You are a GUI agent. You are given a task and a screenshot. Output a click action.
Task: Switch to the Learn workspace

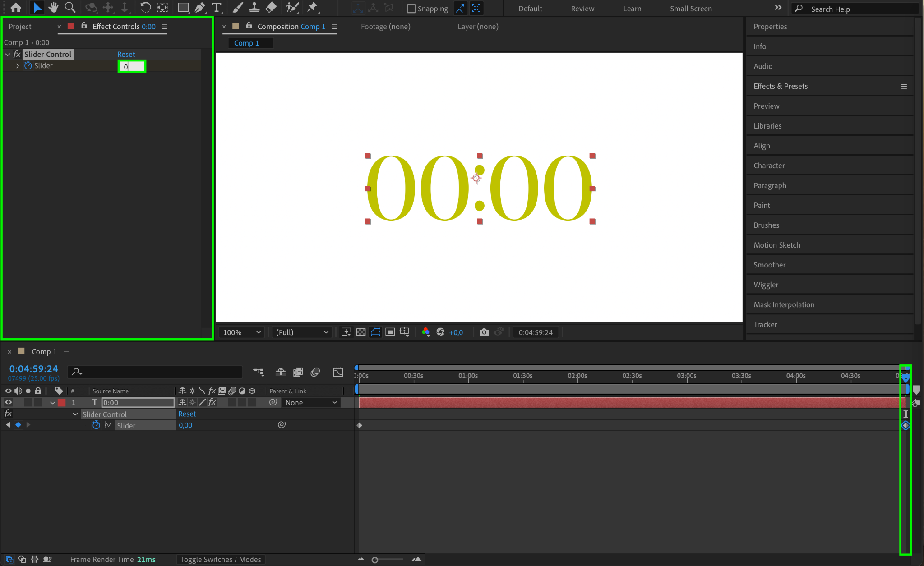632,9
